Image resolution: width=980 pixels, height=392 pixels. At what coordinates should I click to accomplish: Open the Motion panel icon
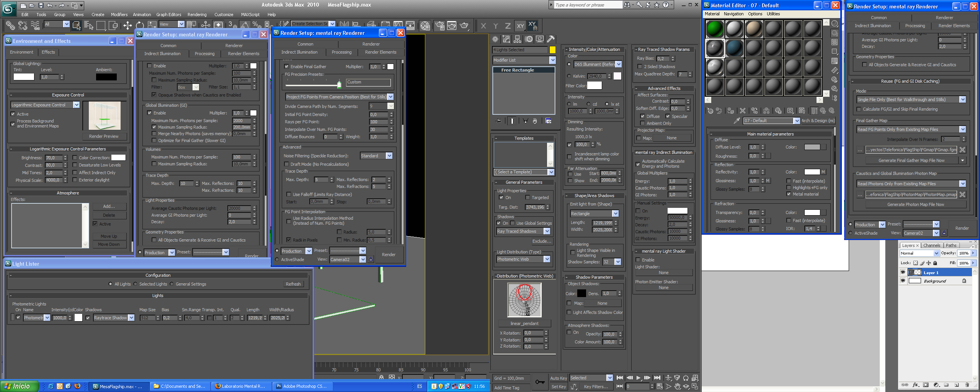coord(529,39)
